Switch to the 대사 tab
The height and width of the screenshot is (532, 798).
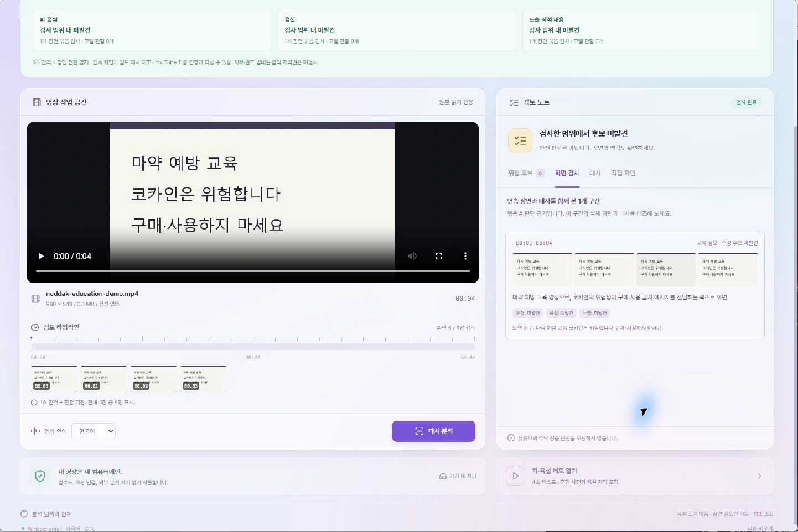click(595, 173)
